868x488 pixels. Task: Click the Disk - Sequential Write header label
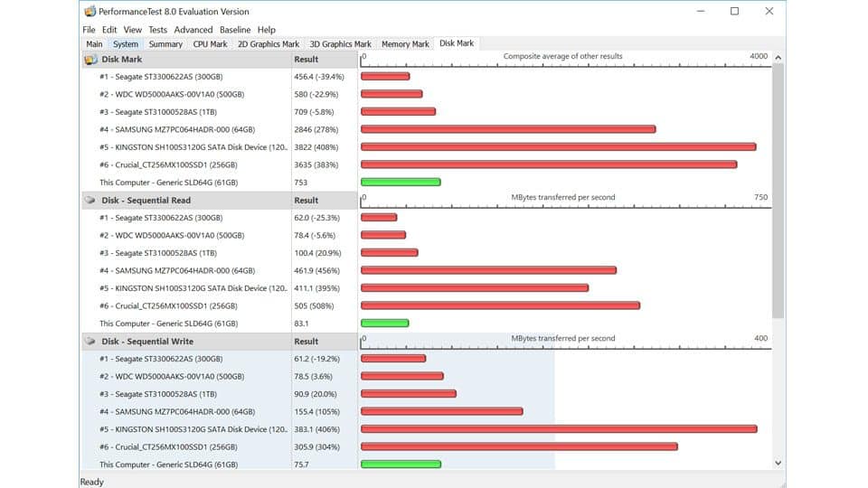click(147, 342)
